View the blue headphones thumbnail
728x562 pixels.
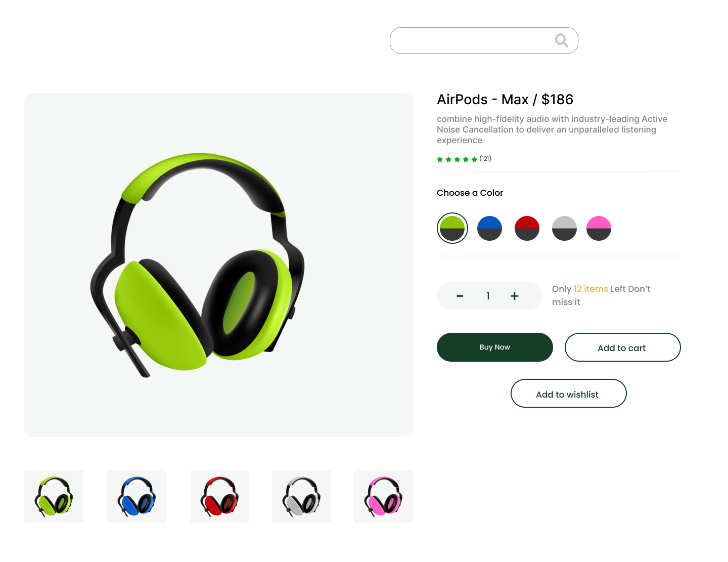click(x=136, y=496)
